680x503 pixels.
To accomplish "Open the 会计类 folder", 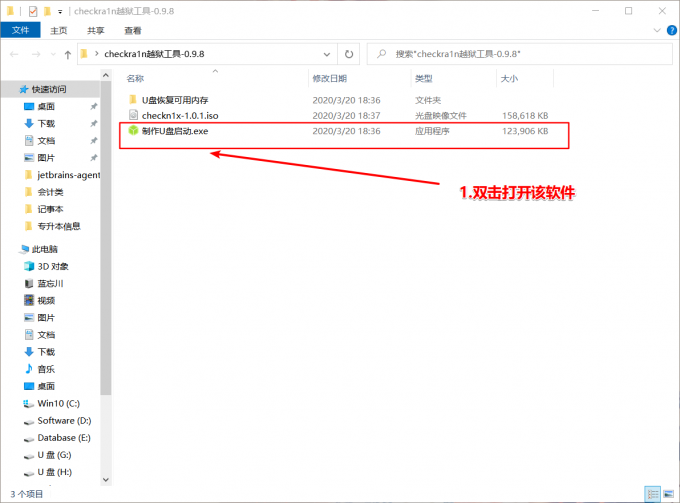I will coord(50,192).
